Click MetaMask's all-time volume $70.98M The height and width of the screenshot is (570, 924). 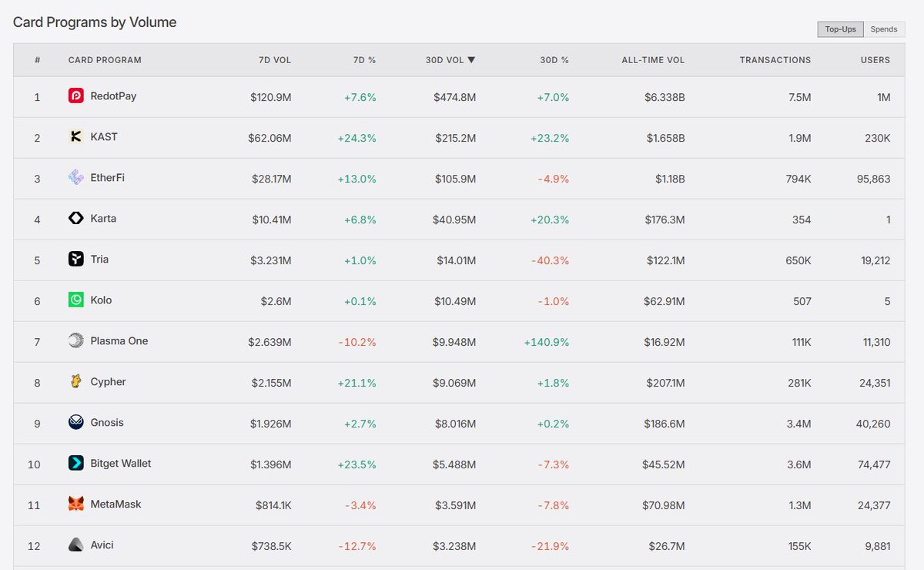(664, 505)
